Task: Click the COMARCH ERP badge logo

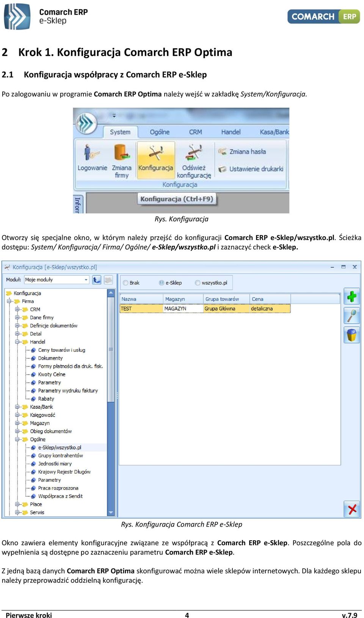Action: coord(323,17)
